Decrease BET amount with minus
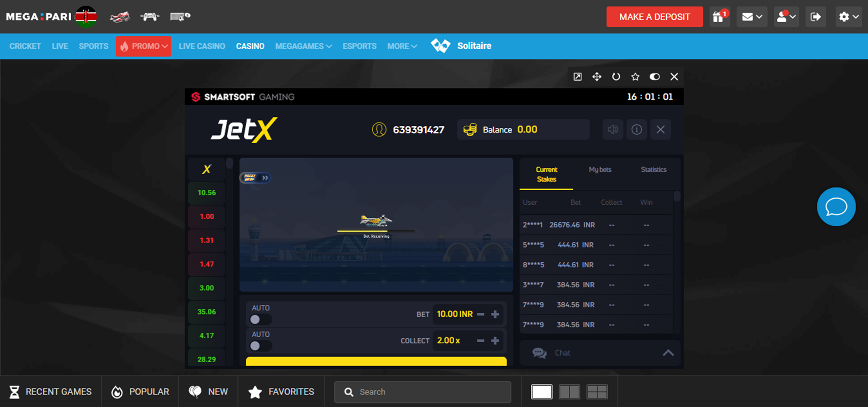Image resolution: width=868 pixels, height=407 pixels. [480, 314]
